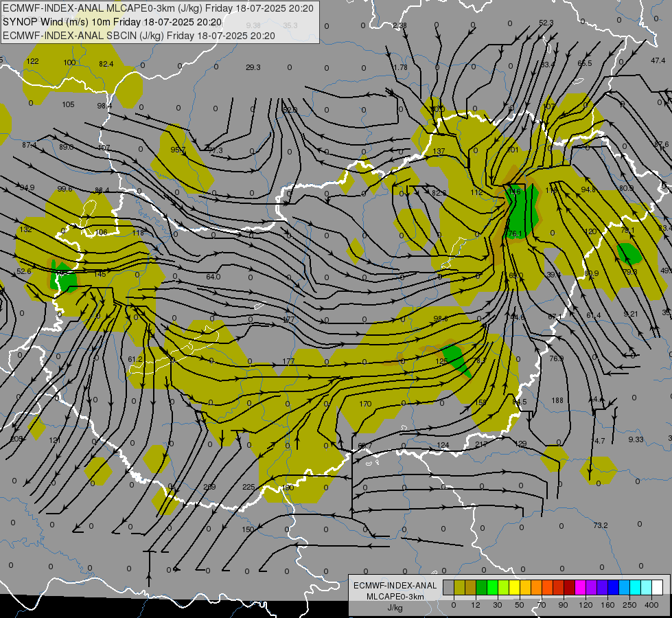The width and height of the screenshot is (672, 618).
Task: Click the map value 158
Action: coord(481,402)
